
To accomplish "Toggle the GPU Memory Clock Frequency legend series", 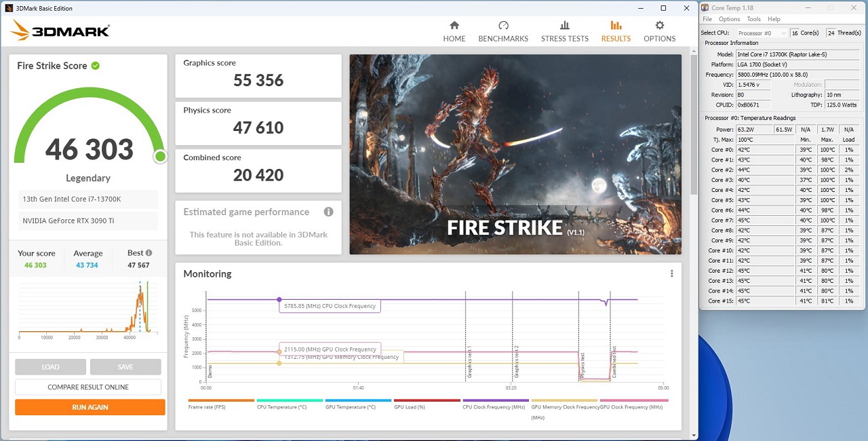I will [565, 409].
